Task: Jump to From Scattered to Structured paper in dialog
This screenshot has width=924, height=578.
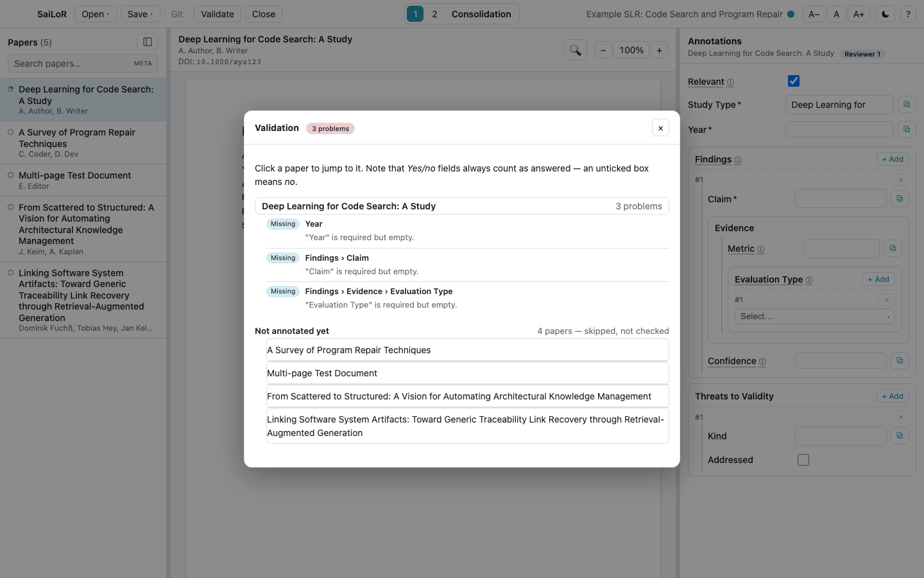Action: tap(468, 396)
